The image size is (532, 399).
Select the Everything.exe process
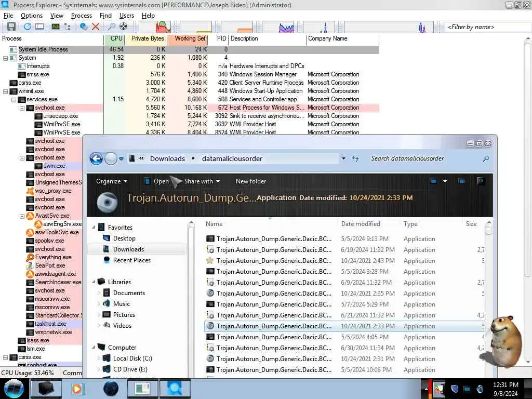[x=54, y=258]
